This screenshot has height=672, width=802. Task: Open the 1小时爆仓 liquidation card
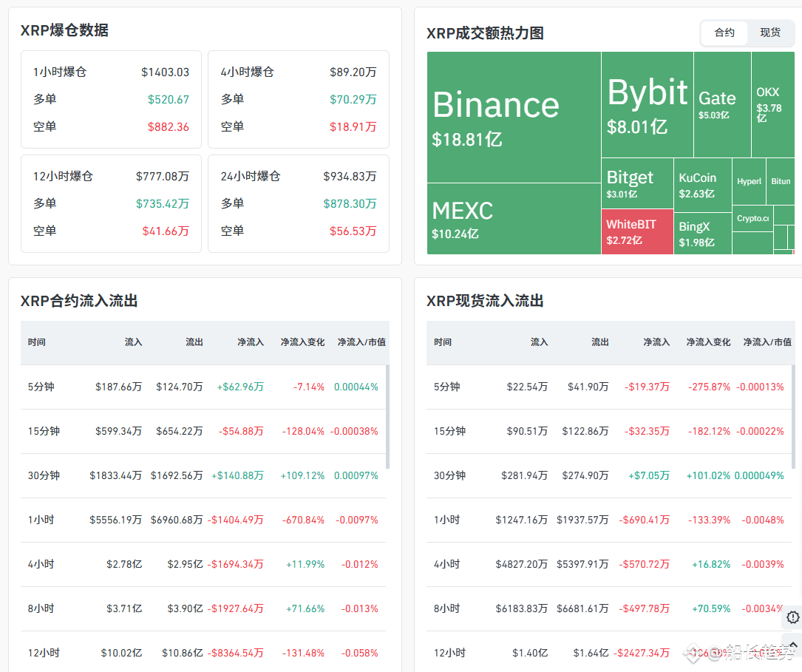[x=111, y=99]
